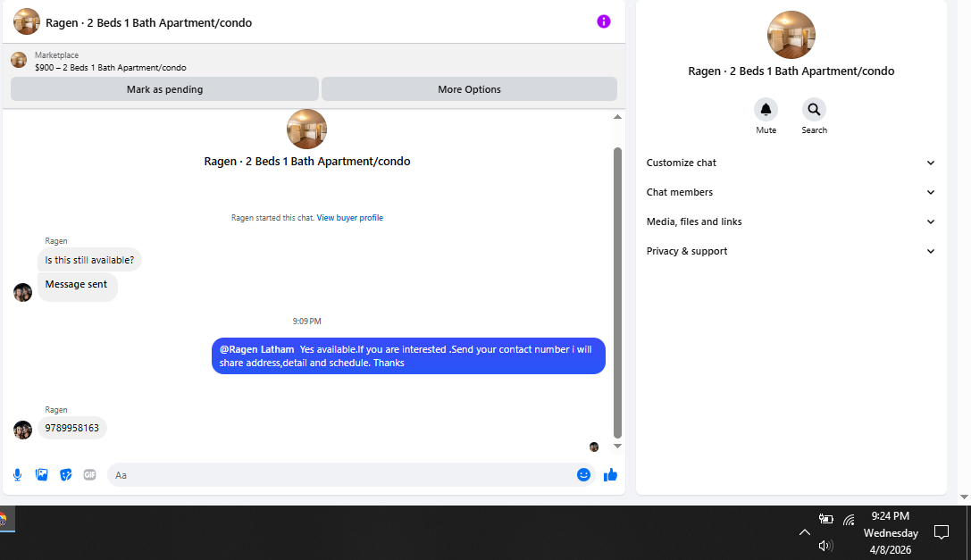Click the 9:09 PM timestamp
The width and height of the screenshot is (971, 560).
point(306,322)
